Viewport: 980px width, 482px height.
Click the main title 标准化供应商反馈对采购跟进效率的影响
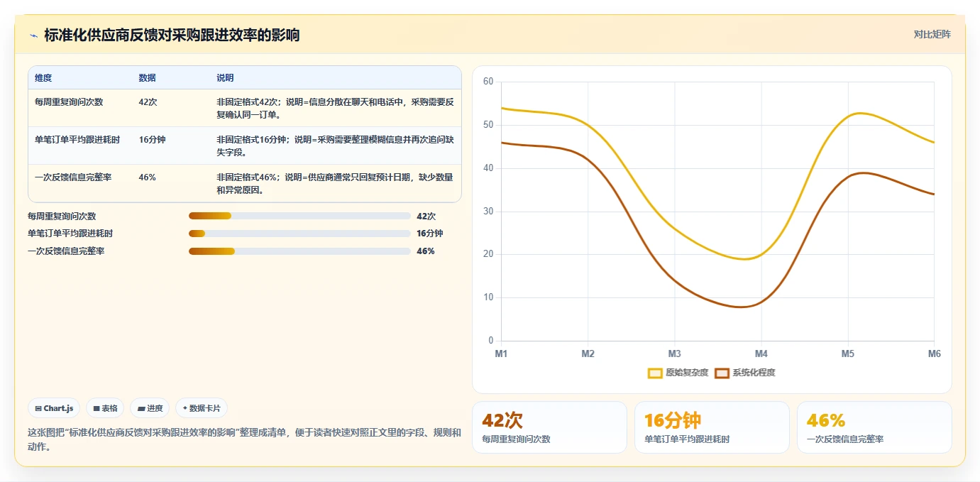[172, 35]
